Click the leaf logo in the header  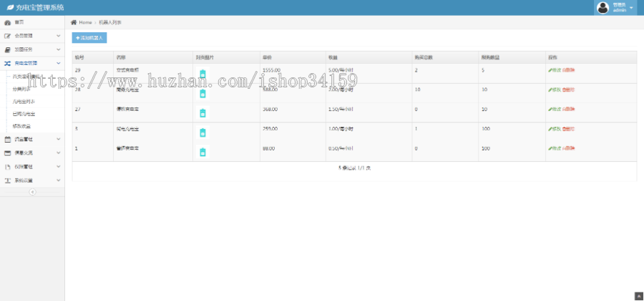8,7
